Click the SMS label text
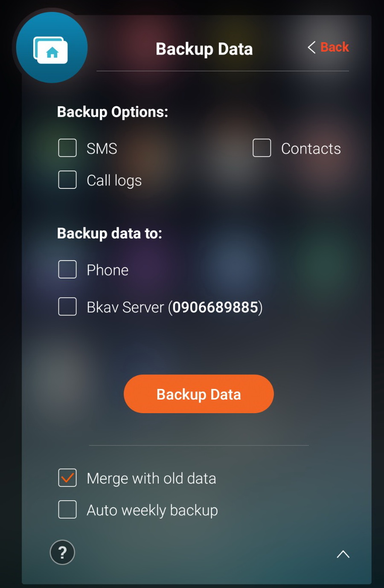The height and width of the screenshot is (588, 384). pos(102,148)
